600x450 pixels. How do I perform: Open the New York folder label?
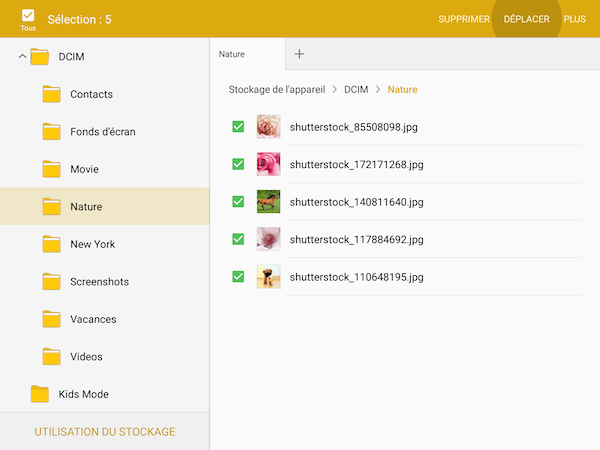[x=93, y=244]
